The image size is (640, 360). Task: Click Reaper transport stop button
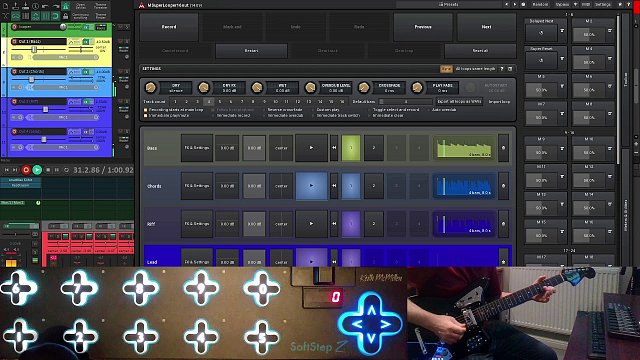pos(48,170)
